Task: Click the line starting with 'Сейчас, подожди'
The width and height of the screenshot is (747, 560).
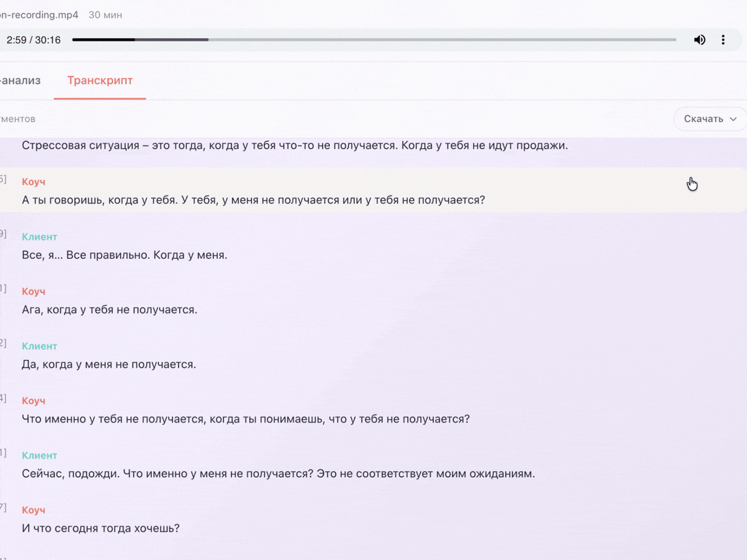Action: point(278,474)
